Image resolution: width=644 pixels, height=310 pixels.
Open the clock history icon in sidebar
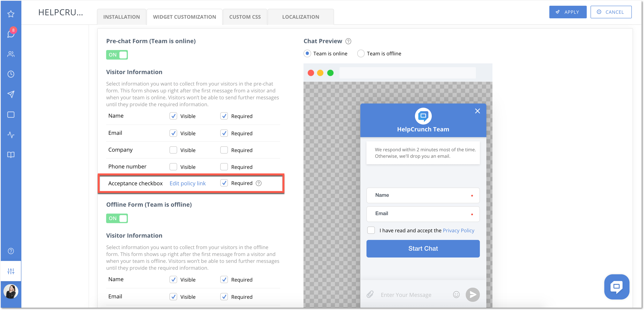pos(11,74)
